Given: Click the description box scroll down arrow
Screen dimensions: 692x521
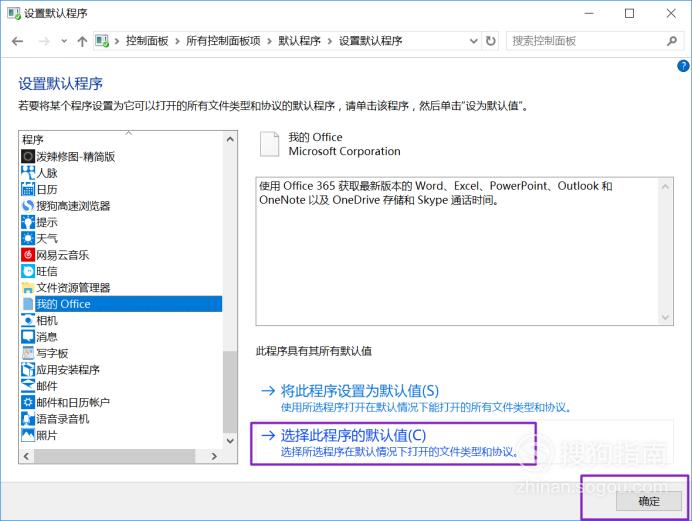Looking at the screenshot, I should coord(666,317).
